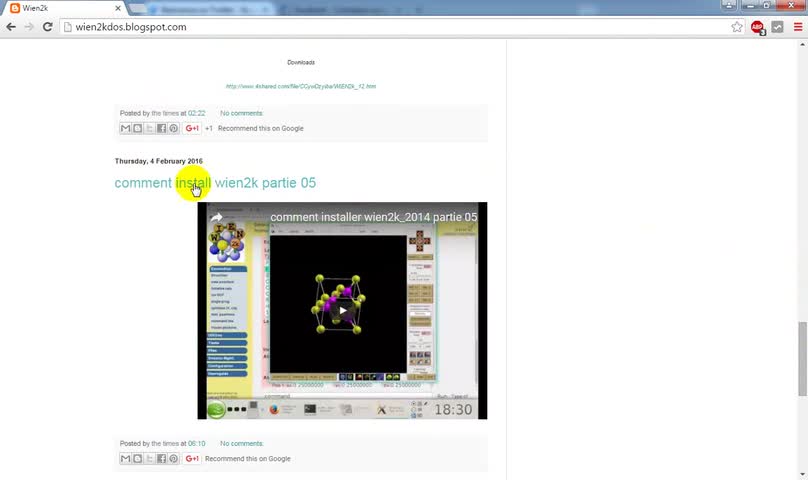The image size is (808, 480).
Task: Play the wien2k_2014 partie 05 video
Action: [x=342, y=310]
